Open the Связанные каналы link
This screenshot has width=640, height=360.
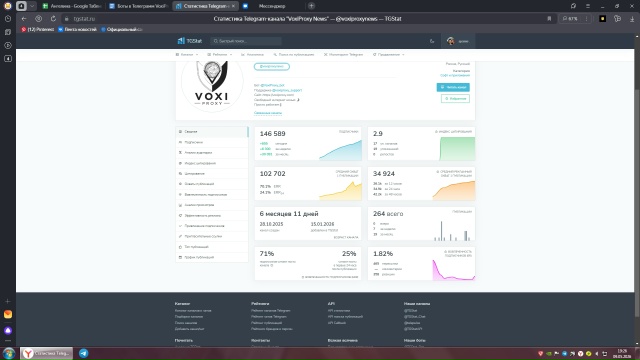[268, 113]
